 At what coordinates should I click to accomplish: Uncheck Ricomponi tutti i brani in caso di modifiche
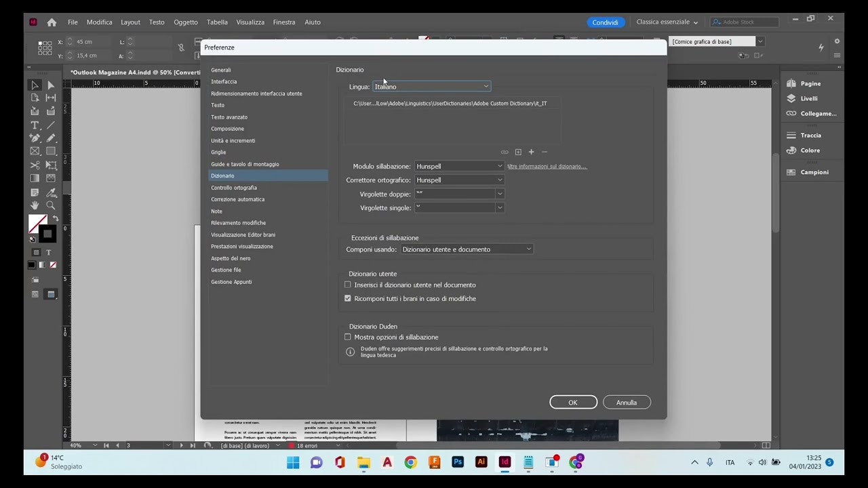[x=348, y=298]
